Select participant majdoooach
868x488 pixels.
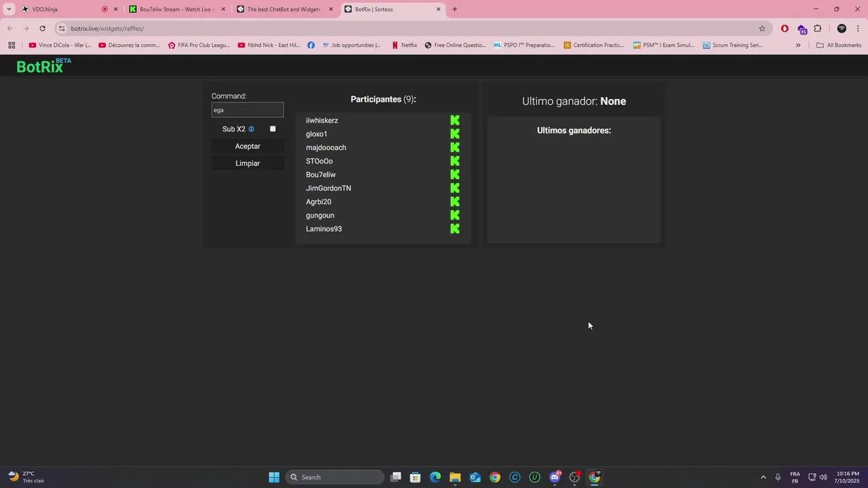tap(326, 148)
